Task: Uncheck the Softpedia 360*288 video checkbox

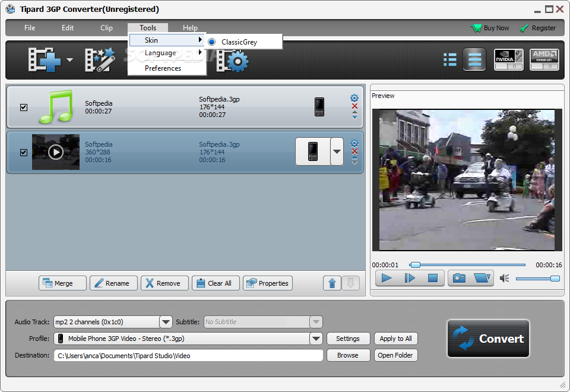Action: [x=24, y=153]
